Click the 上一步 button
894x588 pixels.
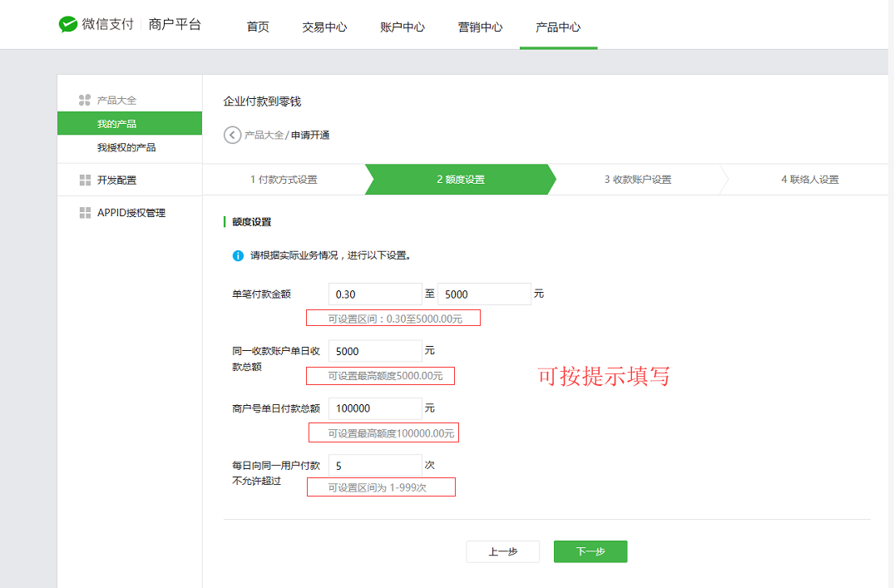(x=502, y=551)
